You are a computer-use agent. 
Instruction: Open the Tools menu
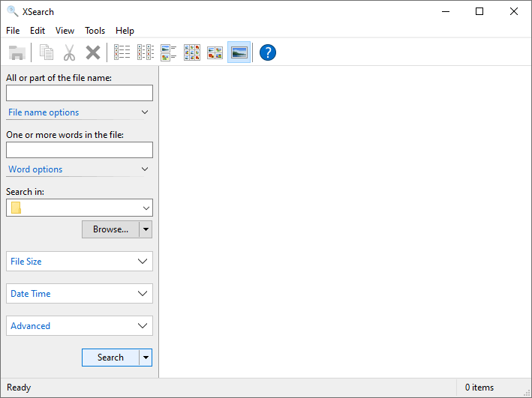(95, 31)
